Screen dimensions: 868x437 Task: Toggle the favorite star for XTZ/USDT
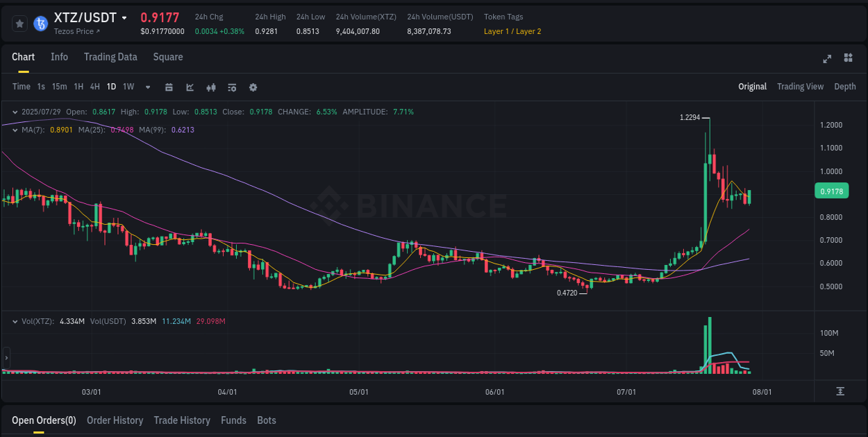(19, 24)
